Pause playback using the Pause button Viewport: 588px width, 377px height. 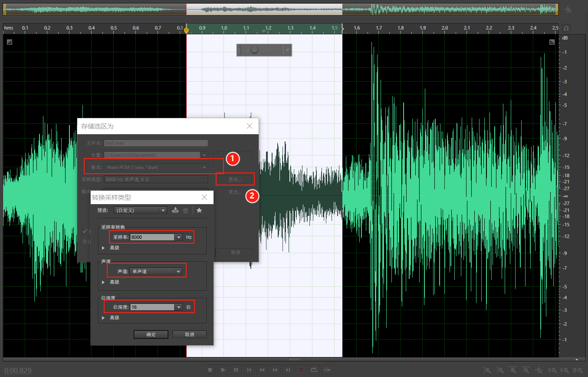(x=236, y=370)
